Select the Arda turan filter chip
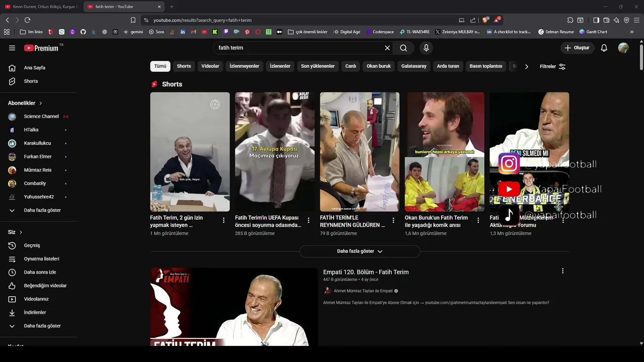The height and width of the screenshot is (362, 644). click(448, 66)
